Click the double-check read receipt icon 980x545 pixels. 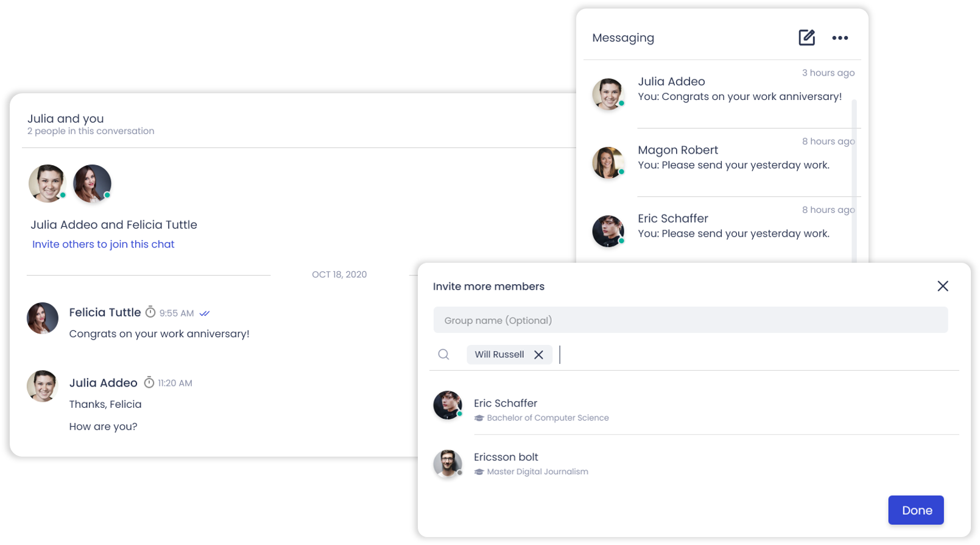[205, 313]
